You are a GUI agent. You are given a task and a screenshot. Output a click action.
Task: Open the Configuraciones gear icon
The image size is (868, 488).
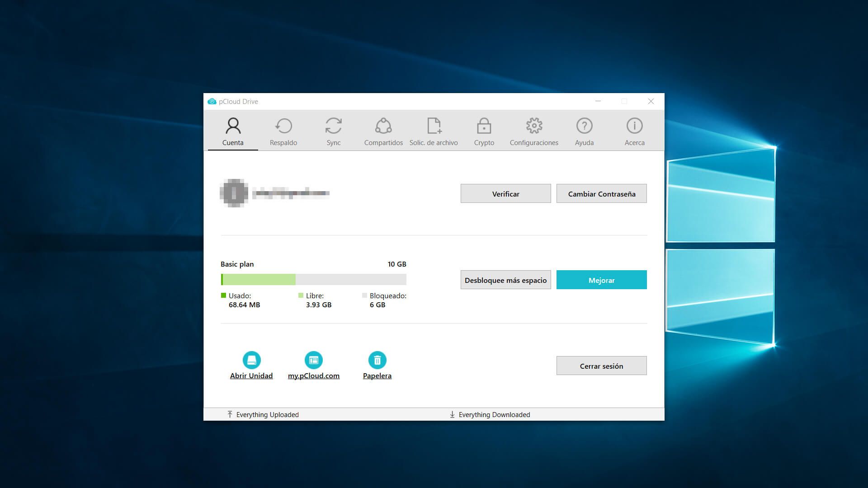pos(534,126)
